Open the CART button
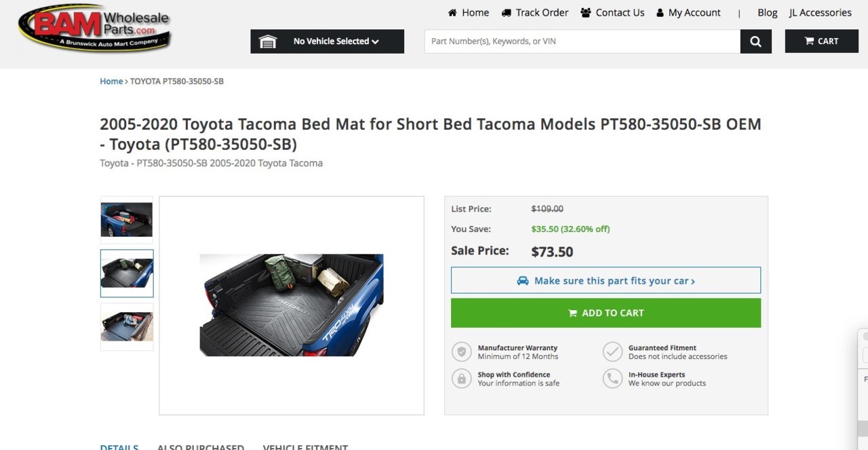The width and height of the screenshot is (868, 450). coord(821,41)
